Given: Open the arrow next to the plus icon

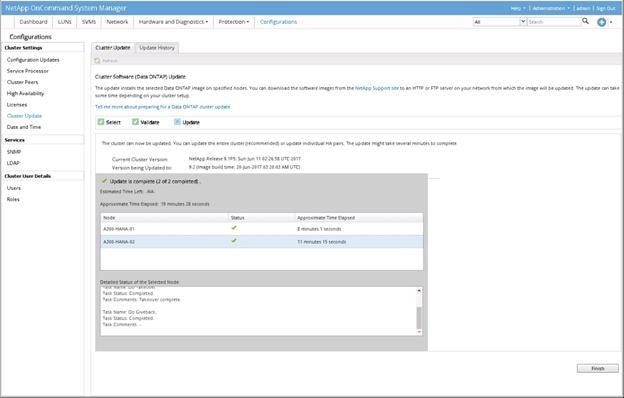Looking at the screenshot, I should [x=611, y=22].
